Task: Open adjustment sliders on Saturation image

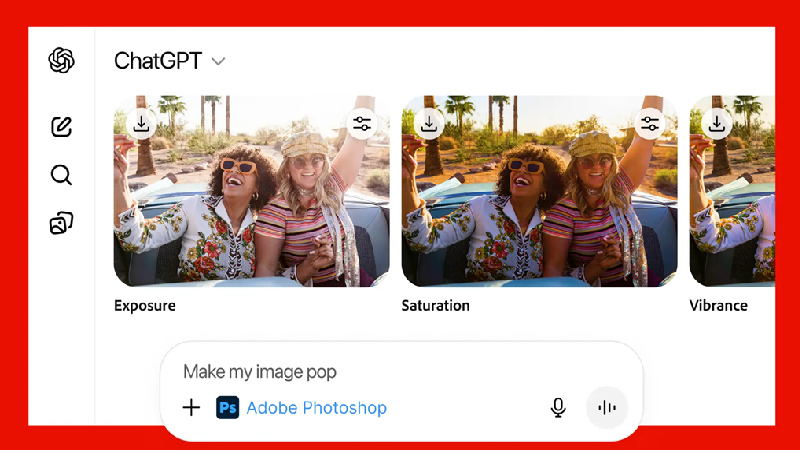Action: tap(649, 123)
